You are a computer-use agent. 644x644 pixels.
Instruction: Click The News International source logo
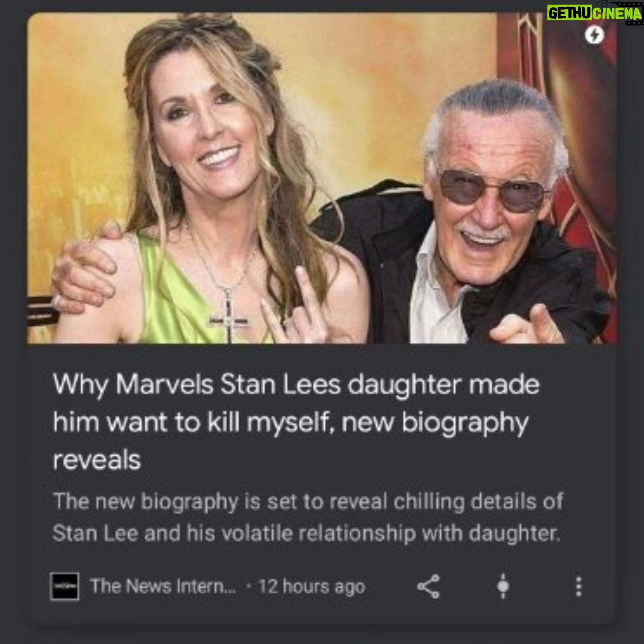tap(64, 586)
